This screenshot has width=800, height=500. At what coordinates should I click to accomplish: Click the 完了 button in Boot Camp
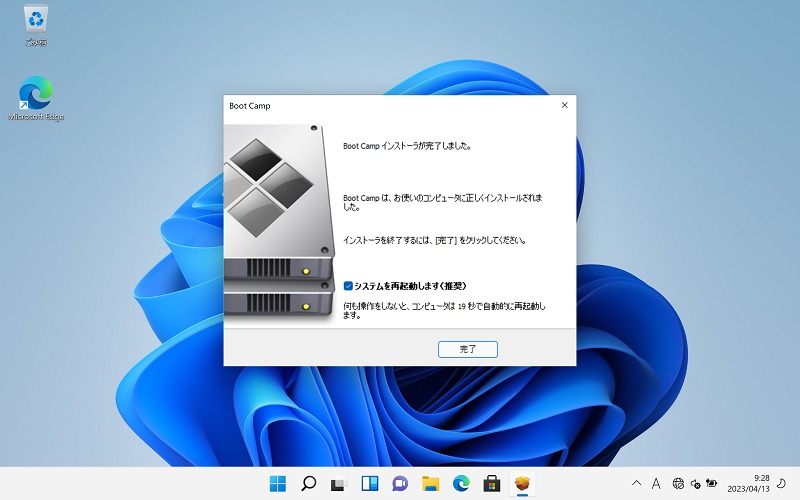[x=467, y=349]
